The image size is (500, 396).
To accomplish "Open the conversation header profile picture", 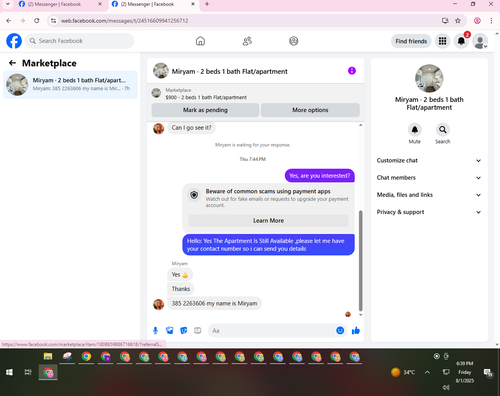I will coord(161,71).
